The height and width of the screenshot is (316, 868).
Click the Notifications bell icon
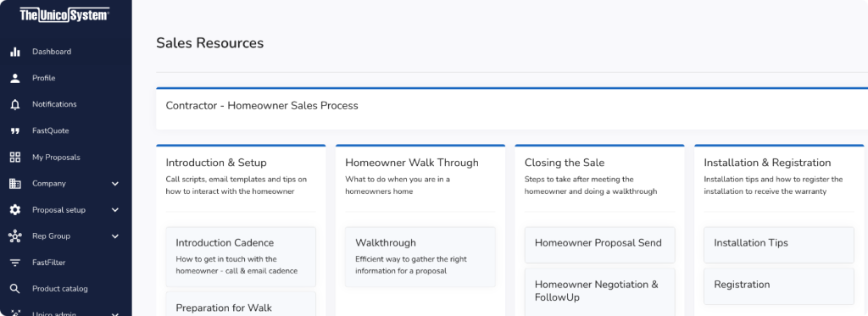tap(15, 104)
